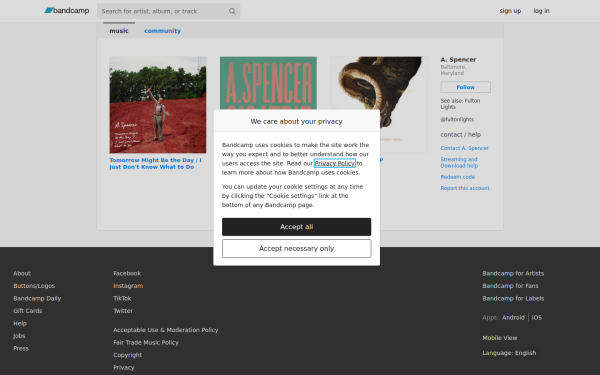Click the Tomorrow Might Be the Day title link
600x375 pixels.
coord(155,163)
